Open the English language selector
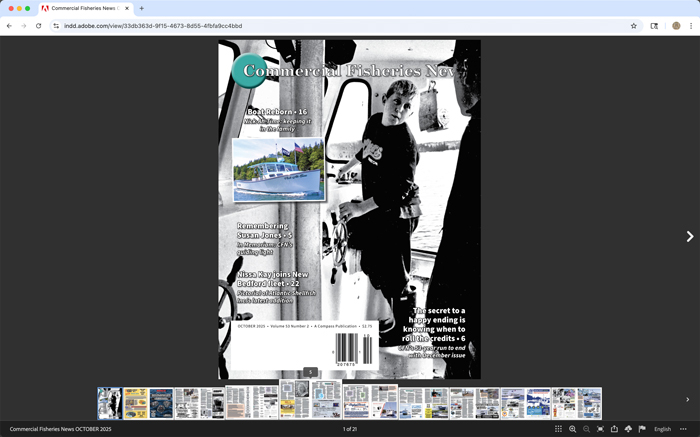Screen dimensions: 700x437 [662, 429]
